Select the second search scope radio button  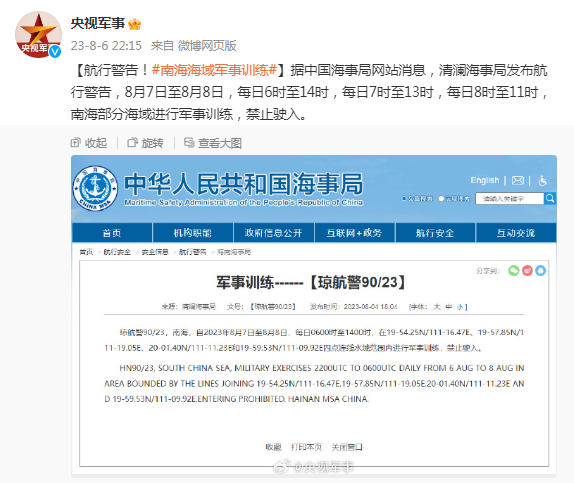[441, 198]
